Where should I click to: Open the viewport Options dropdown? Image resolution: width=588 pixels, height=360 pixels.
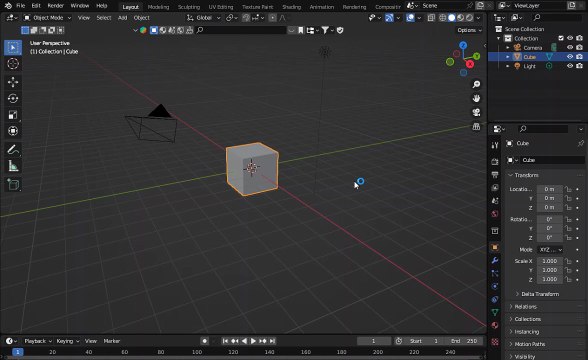469,30
